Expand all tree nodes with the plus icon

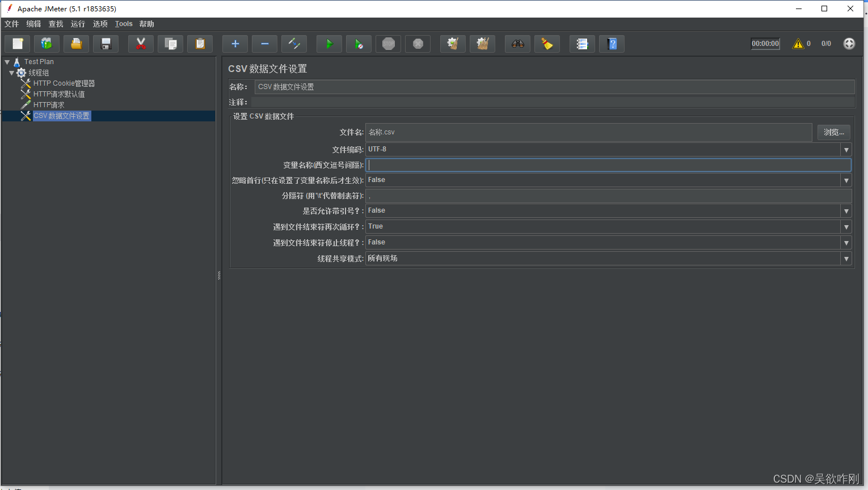tap(235, 44)
